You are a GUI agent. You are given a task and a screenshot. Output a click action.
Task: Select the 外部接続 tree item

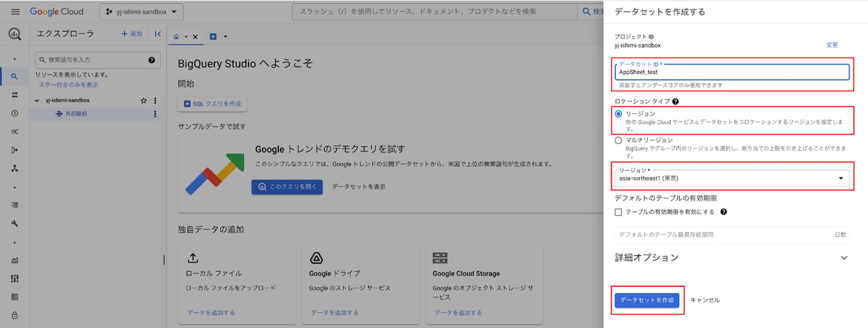pos(76,114)
